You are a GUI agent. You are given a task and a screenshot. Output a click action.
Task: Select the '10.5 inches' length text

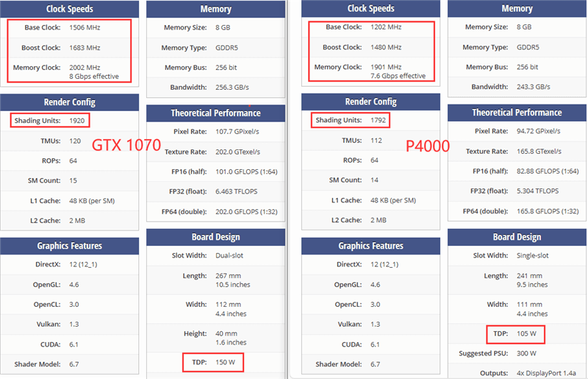coord(233,285)
